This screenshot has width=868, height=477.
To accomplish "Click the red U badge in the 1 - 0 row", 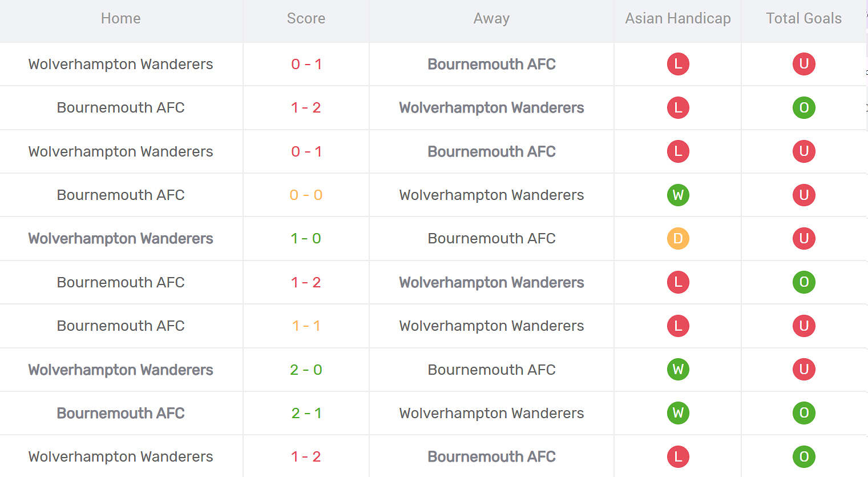I will pyautogui.click(x=804, y=239).
